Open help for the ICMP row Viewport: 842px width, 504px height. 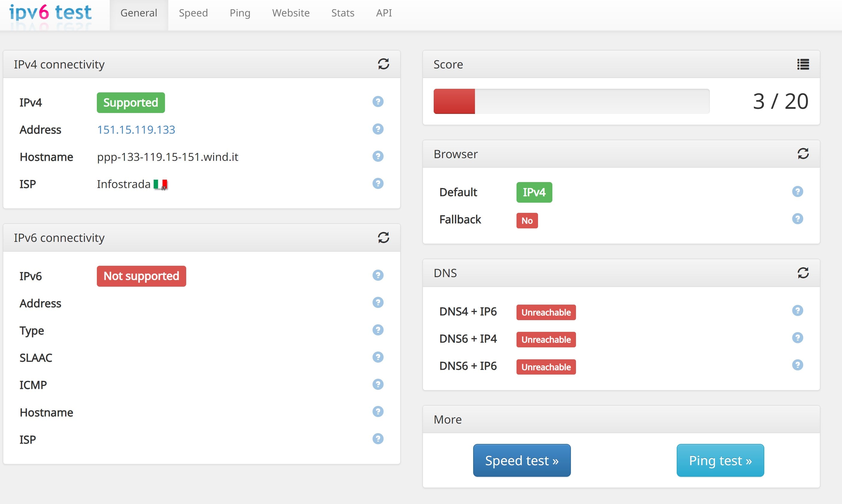point(378,384)
